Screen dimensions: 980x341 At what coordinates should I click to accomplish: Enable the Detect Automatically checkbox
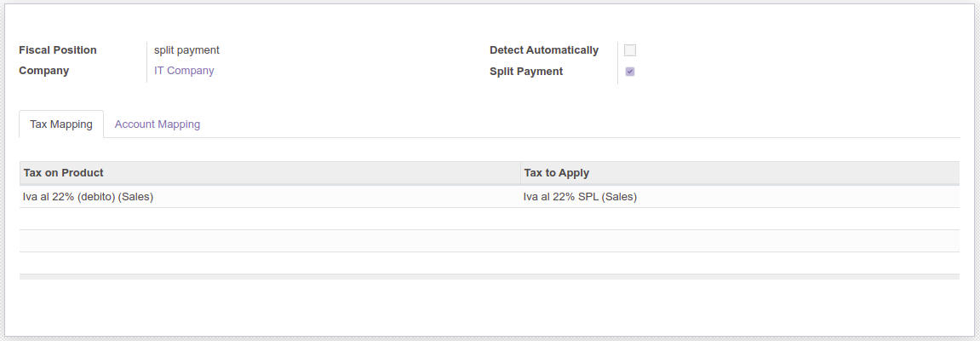click(x=630, y=50)
